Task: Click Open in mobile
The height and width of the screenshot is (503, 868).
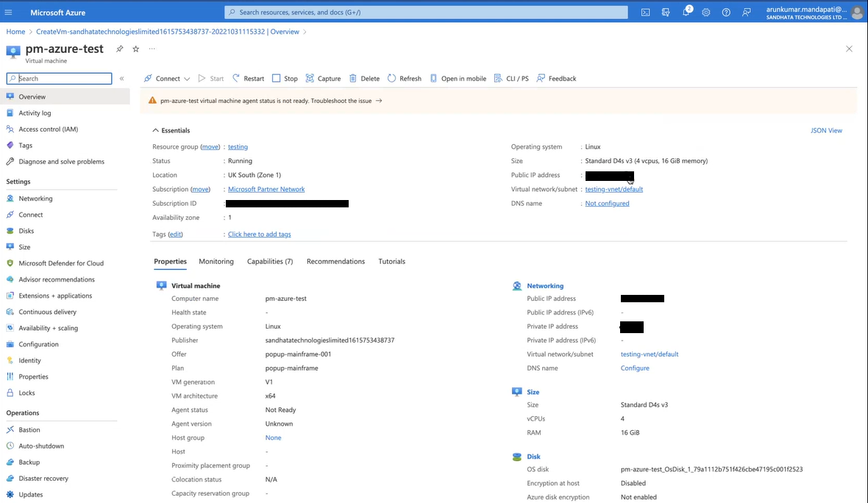Action: (458, 79)
